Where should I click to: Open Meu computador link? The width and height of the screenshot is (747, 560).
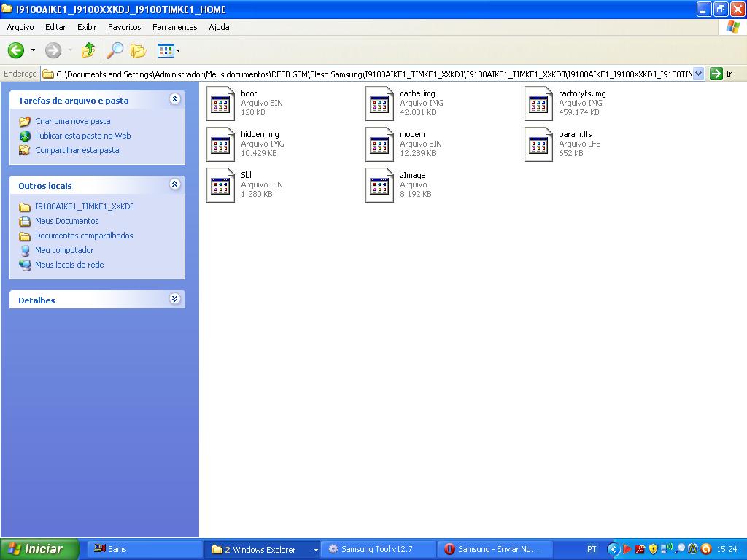[x=64, y=250]
